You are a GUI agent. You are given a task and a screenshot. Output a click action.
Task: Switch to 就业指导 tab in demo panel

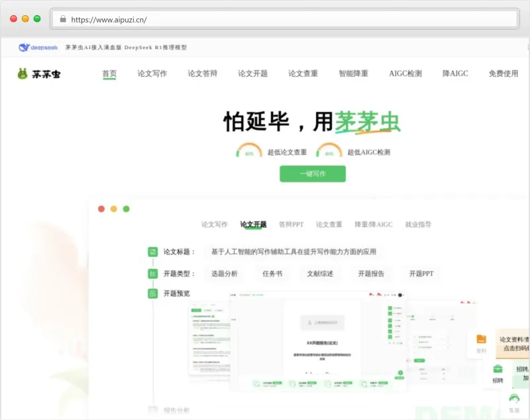pos(418,225)
